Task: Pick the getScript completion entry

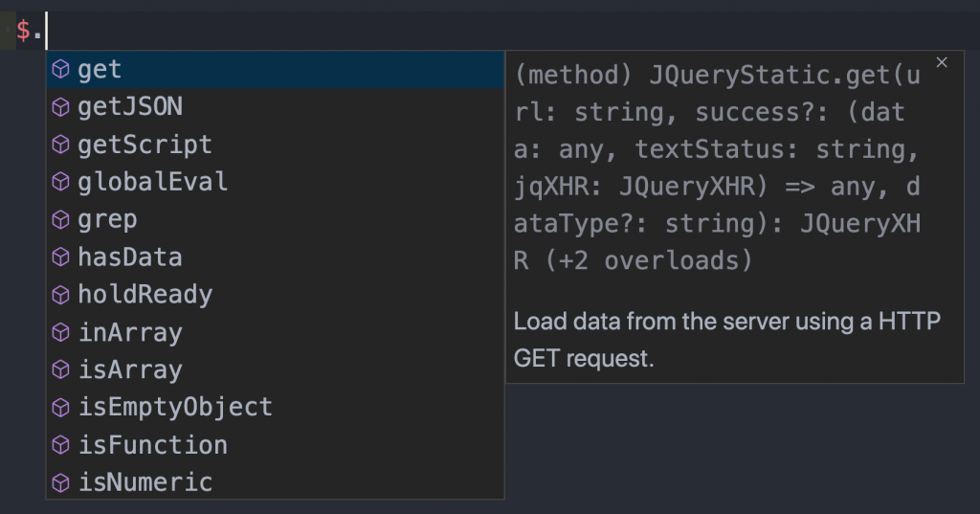Action: 145,145
